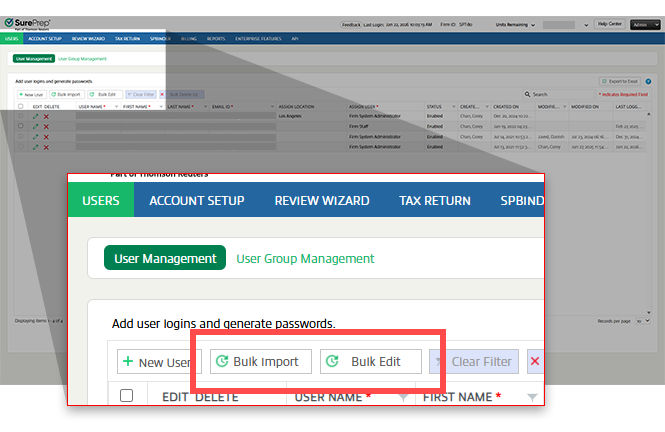Select the checkbox on the Firm Staff row
Image resolution: width=665 pixels, height=432 pixels.
[x=20, y=126]
